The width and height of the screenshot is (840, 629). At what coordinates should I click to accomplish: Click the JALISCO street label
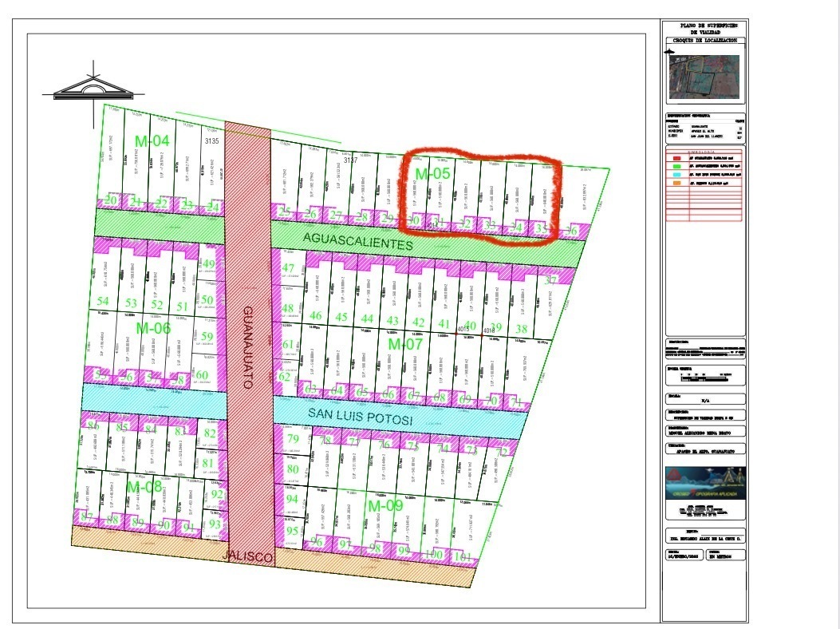click(x=248, y=556)
